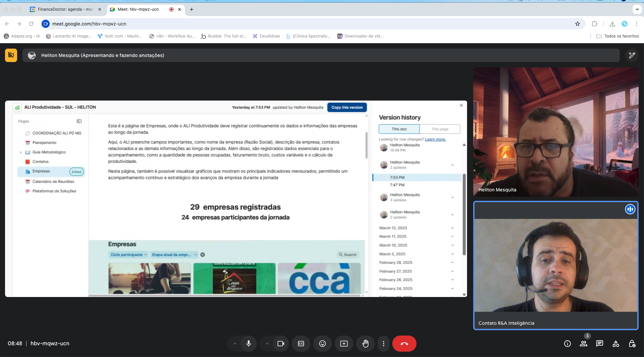Select the 7:53 PM version

417,178
